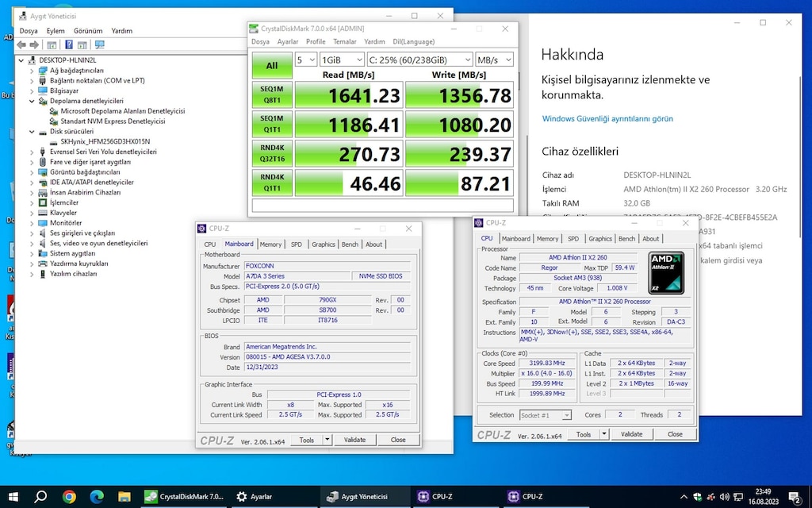Open About tab in right CPU-Z window

click(x=650, y=239)
